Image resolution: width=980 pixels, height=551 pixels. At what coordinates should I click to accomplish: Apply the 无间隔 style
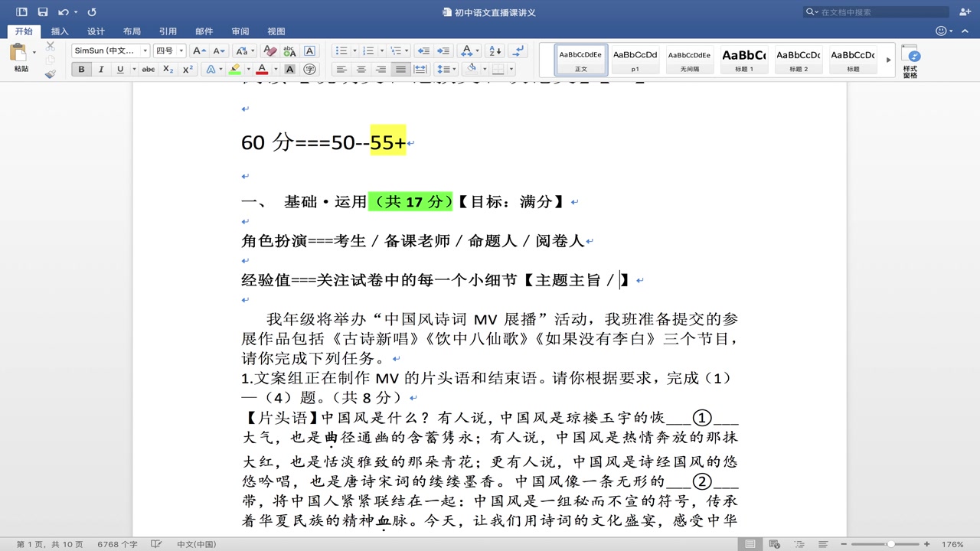[x=689, y=60]
